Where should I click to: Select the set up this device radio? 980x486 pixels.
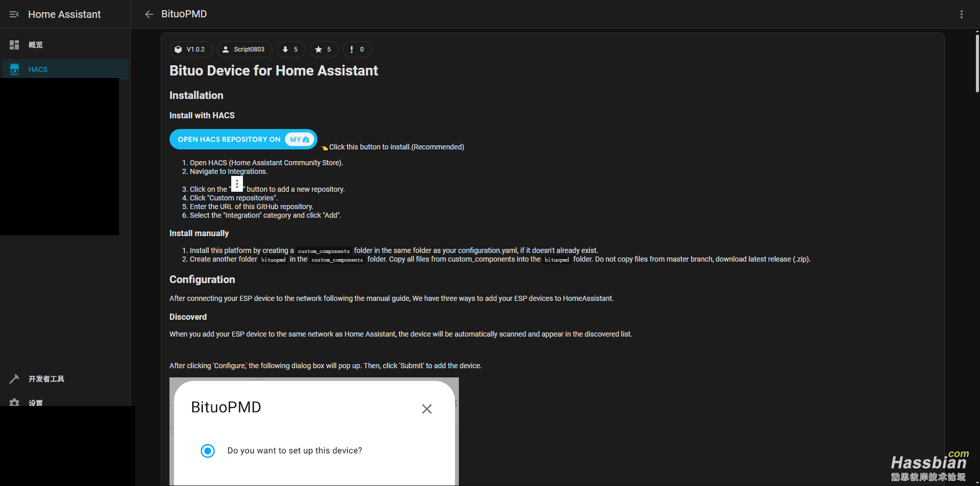click(208, 451)
